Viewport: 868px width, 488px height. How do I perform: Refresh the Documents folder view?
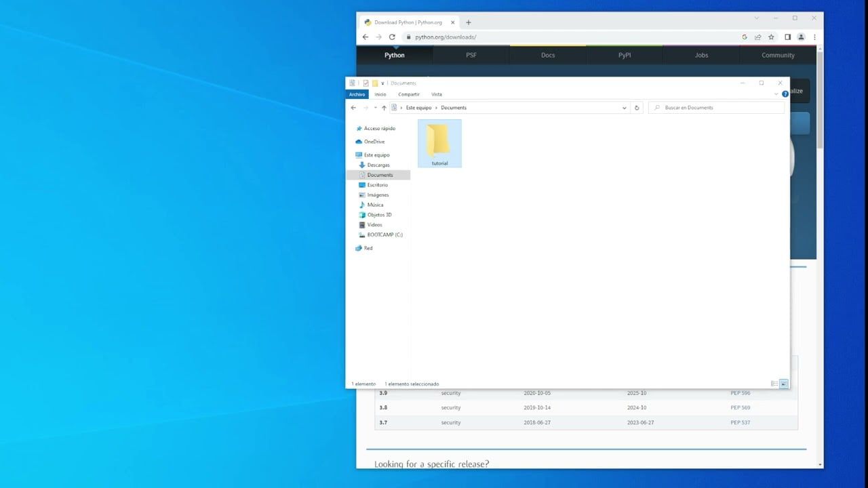click(x=636, y=107)
